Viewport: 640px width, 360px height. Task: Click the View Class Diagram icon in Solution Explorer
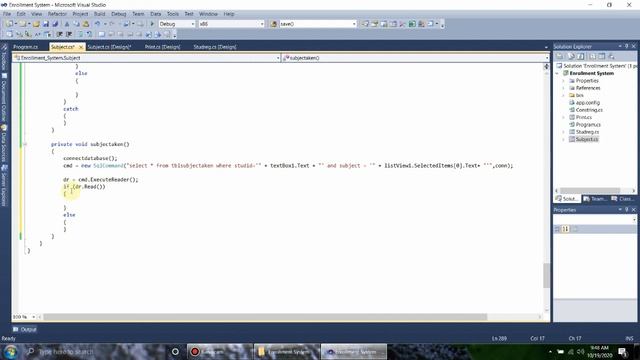(611, 56)
